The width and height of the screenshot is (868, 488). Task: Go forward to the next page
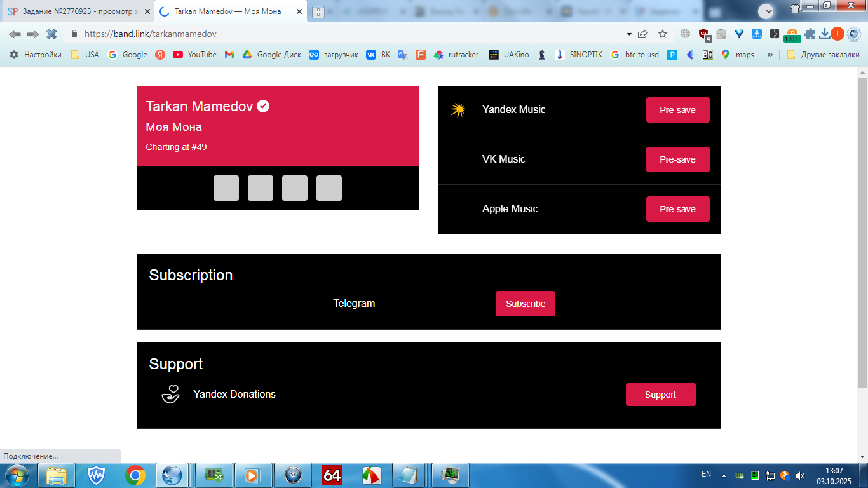(33, 34)
